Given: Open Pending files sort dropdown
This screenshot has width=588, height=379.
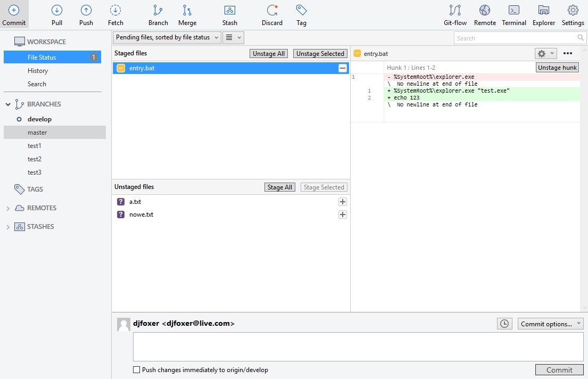Looking at the screenshot, I should (x=167, y=37).
